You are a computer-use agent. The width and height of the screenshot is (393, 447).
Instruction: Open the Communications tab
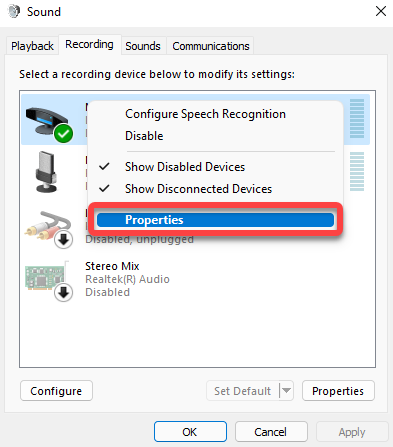pos(211,46)
